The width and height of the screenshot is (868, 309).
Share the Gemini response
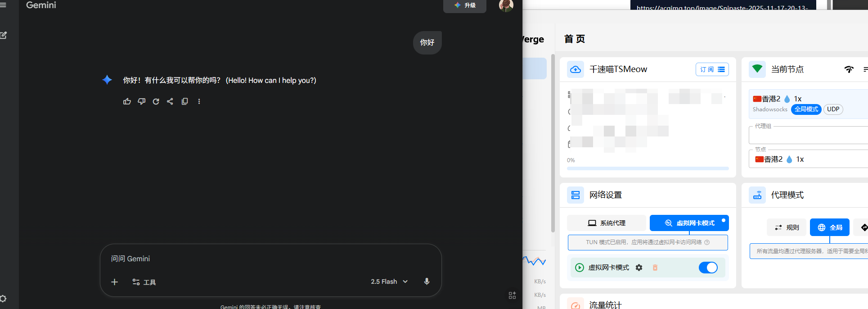(170, 101)
